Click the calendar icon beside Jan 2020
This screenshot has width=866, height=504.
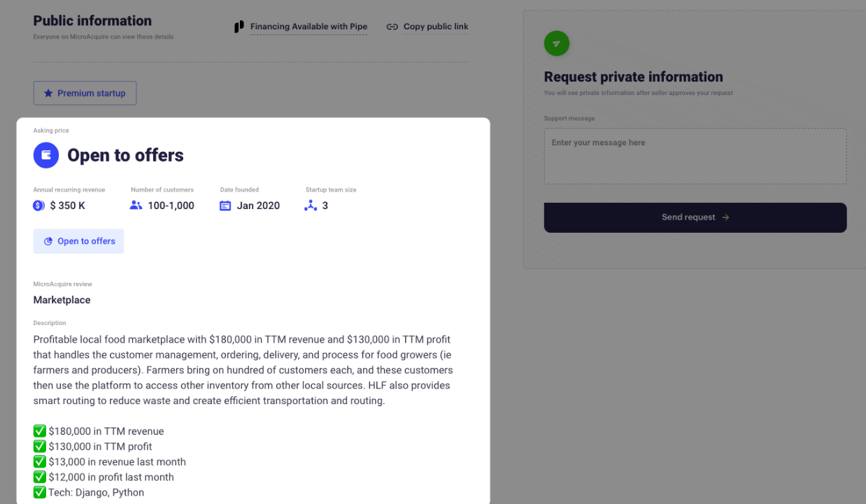click(225, 206)
